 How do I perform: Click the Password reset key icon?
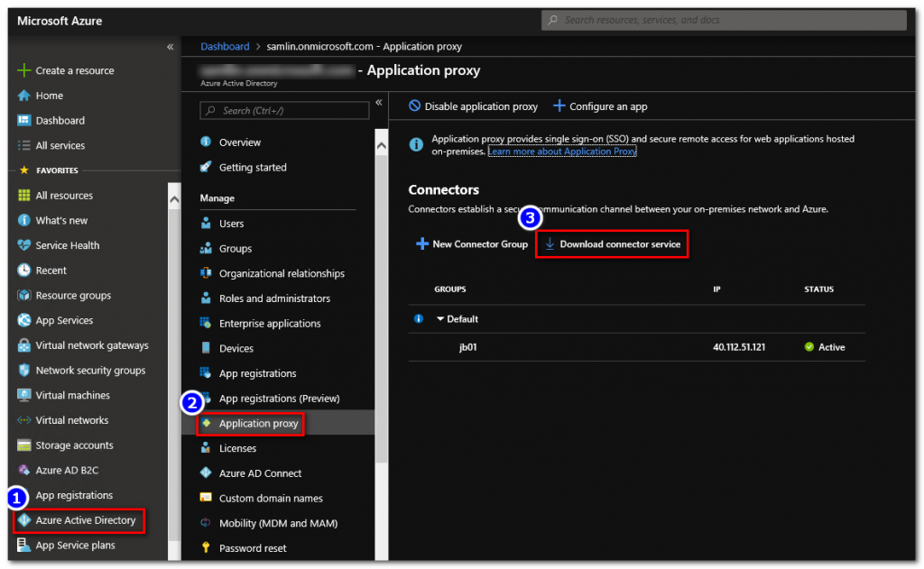point(206,547)
